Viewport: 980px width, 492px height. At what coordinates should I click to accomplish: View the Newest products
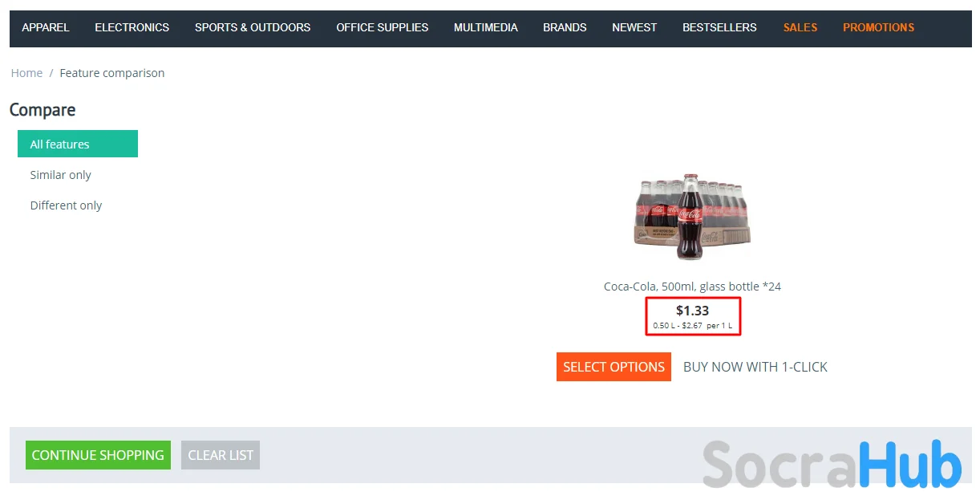click(x=634, y=27)
